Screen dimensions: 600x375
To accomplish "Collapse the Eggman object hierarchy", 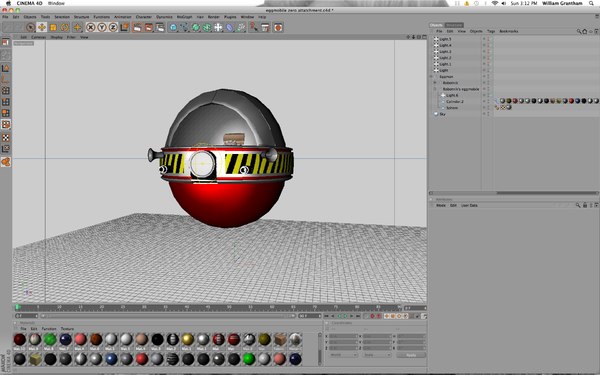I will pyautogui.click(x=432, y=77).
